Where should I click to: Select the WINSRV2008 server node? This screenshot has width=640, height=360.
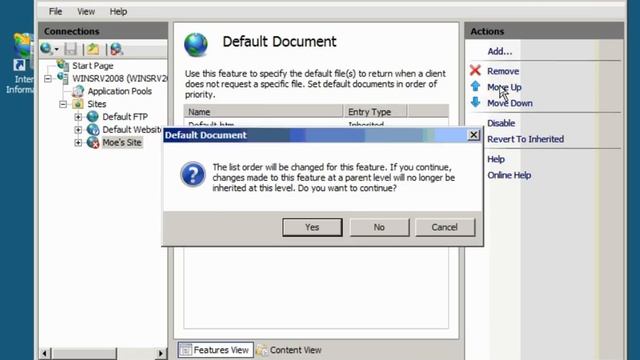point(120,78)
